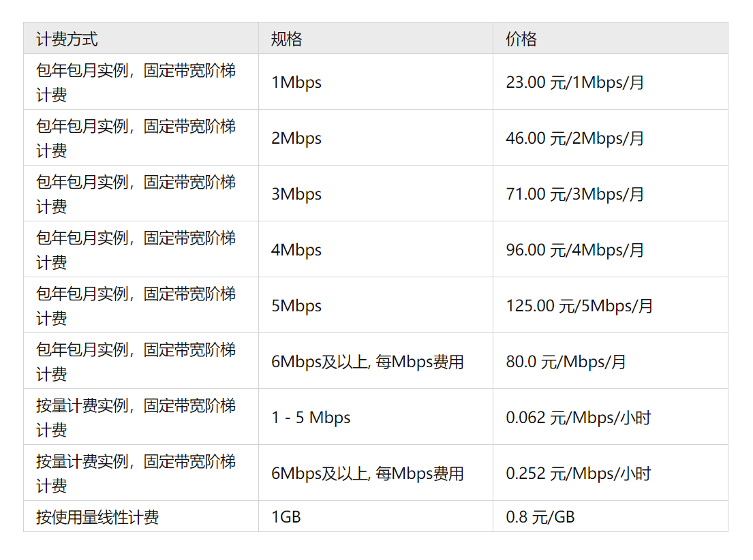This screenshot has height=560, width=753.
Task: Click the 71.00 元/3Mbps/月 price
Action: click(574, 195)
